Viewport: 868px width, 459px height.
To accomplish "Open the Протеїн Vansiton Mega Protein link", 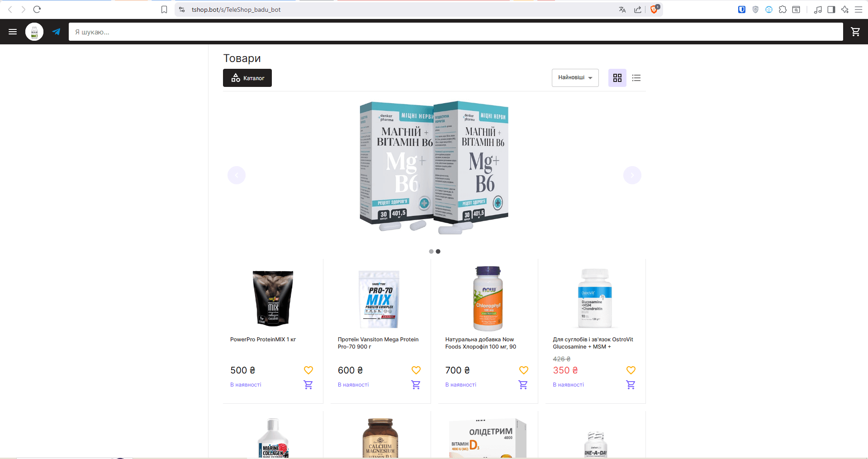I will pyautogui.click(x=378, y=343).
